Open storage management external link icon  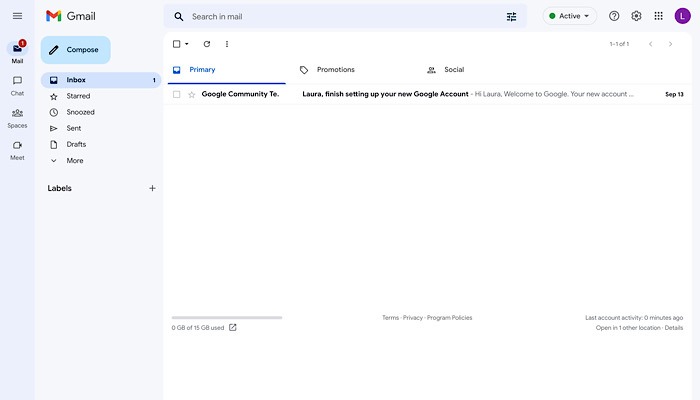coord(233,328)
